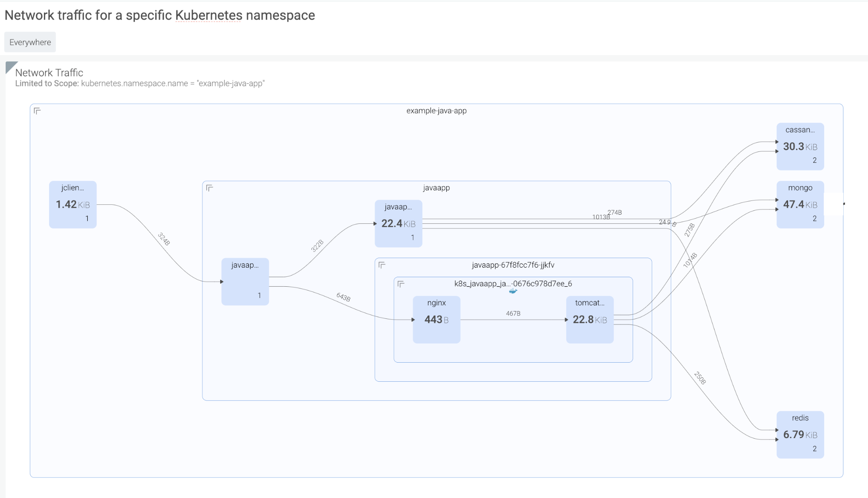Collapse the example-java-app group icon
This screenshot has height=498, width=868.
[x=37, y=111]
